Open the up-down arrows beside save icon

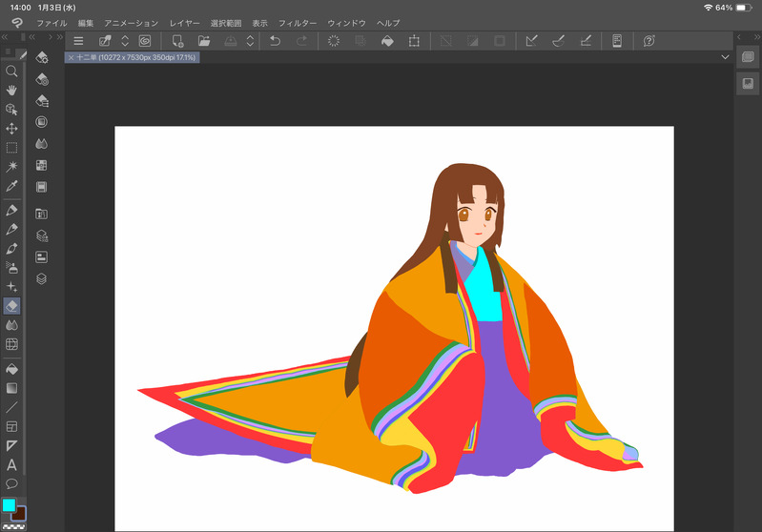pos(250,41)
